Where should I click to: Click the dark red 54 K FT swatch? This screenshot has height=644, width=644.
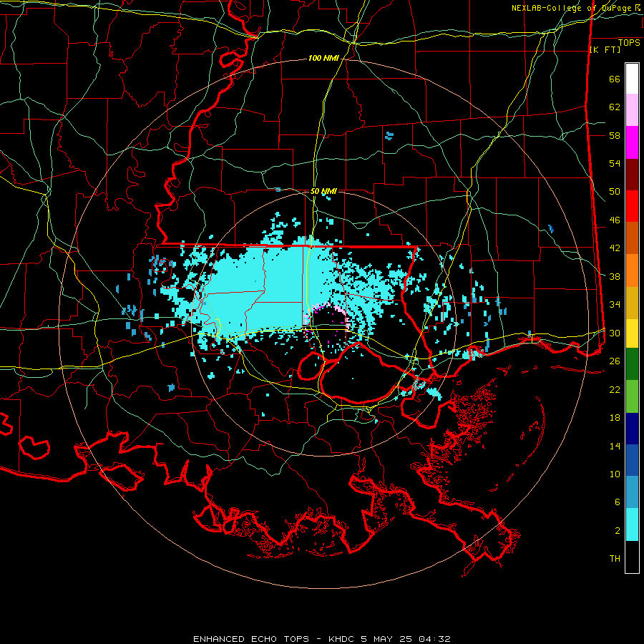coord(632,175)
